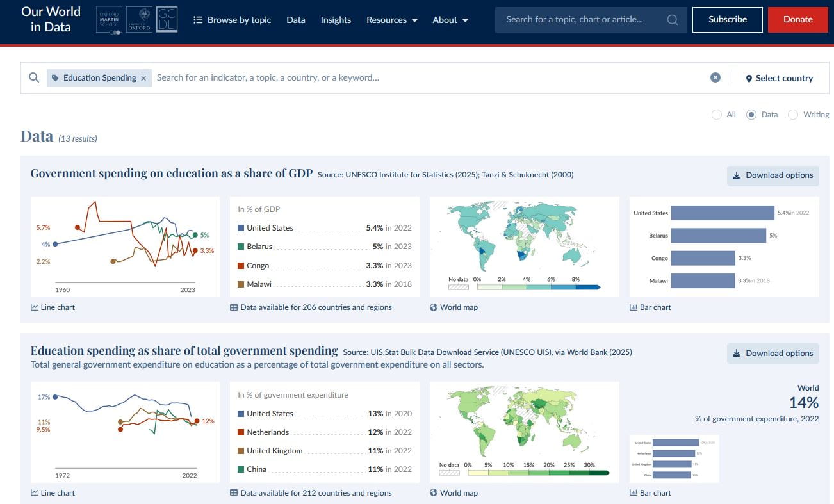Image resolution: width=834 pixels, height=504 pixels.
Task: Open the Browse by topic menu
Action: pos(233,20)
